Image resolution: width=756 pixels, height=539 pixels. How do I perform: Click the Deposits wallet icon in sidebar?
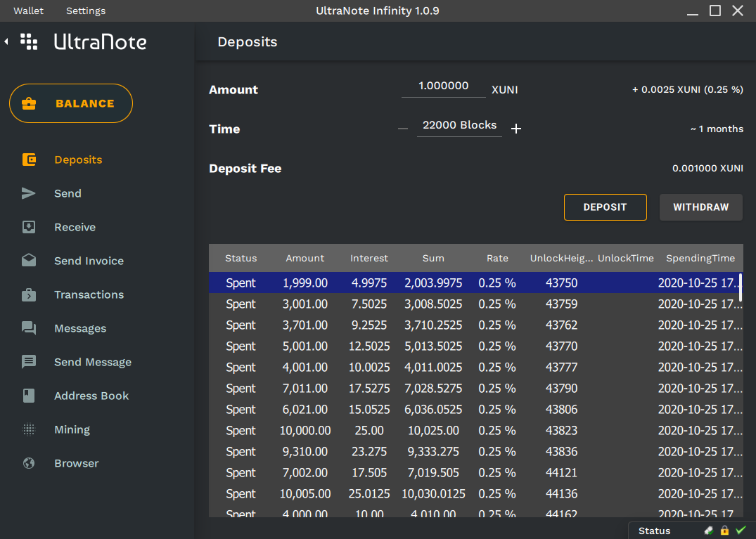coord(29,160)
